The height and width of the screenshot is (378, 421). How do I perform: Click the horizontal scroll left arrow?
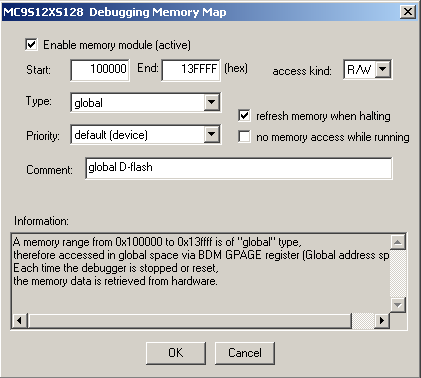(19, 321)
